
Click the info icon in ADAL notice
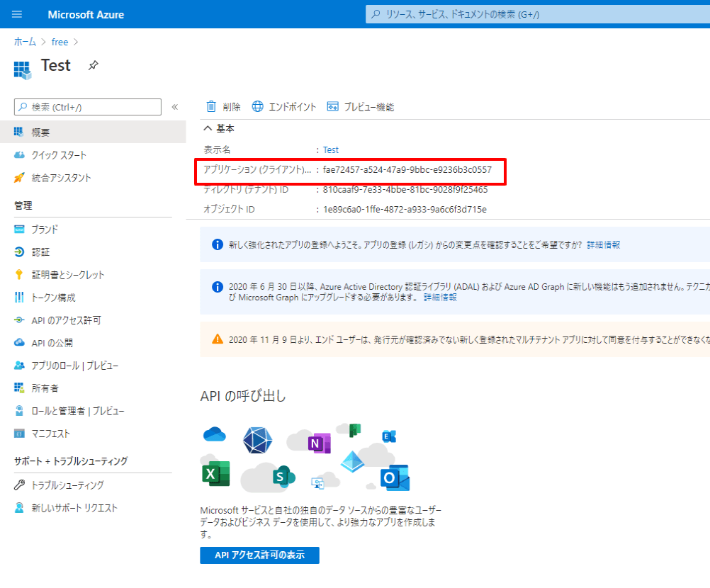point(218,287)
